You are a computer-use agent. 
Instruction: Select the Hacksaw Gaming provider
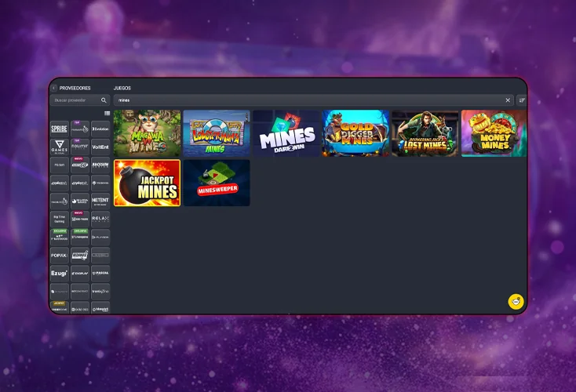pyautogui.click(x=100, y=165)
